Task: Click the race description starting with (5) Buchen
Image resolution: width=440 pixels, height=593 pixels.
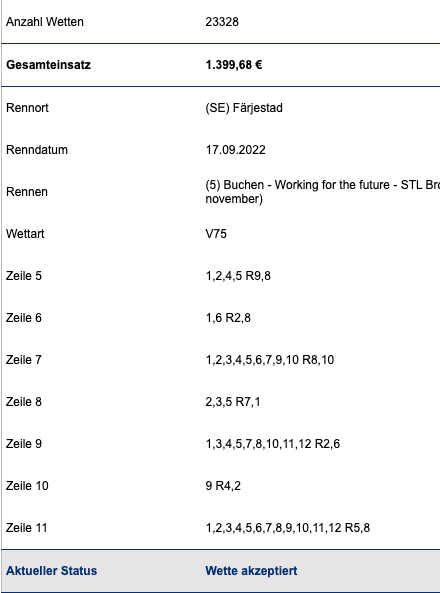Action: [x=322, y=192]
